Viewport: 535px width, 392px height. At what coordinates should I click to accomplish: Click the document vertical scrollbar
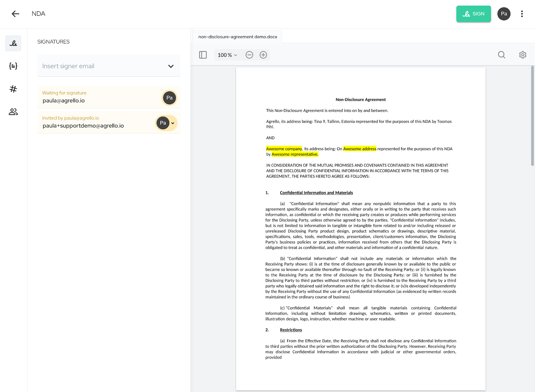[x=532, y=116]
